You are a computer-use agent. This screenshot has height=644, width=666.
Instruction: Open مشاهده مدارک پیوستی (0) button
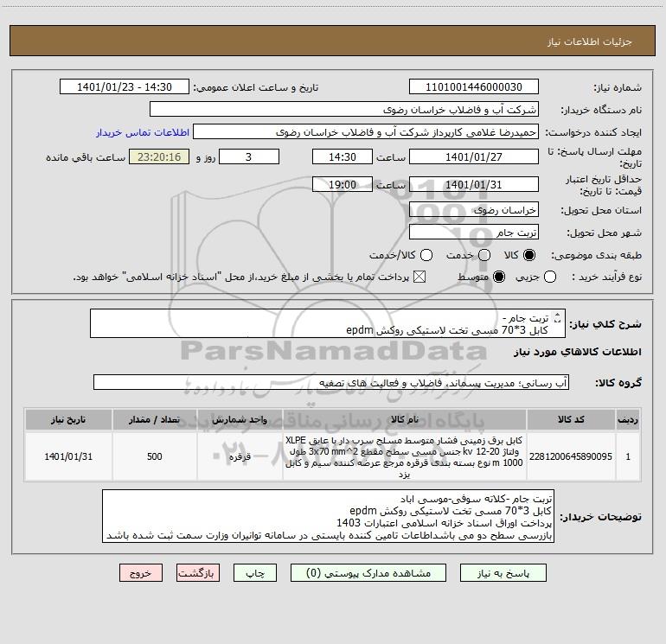point(368,573)
